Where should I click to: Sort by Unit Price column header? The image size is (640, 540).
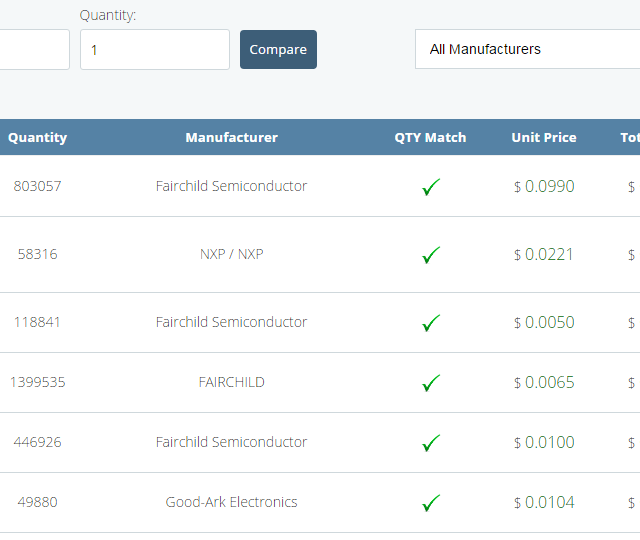click(x=544, y=138)
